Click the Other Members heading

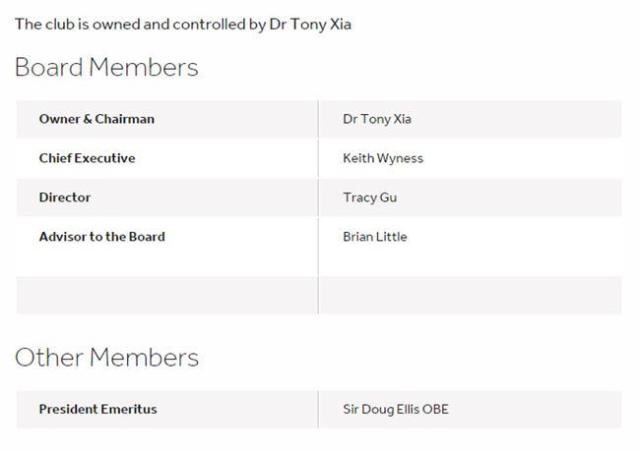[x=106, y=358]
